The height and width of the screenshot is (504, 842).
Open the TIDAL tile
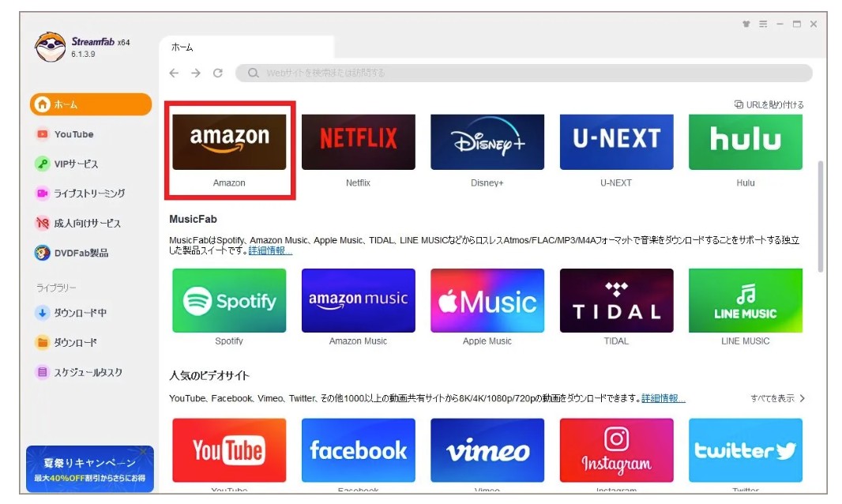pos(616,300)
